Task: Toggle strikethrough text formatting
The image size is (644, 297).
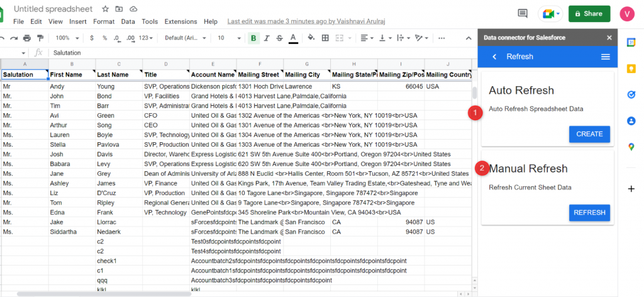Action: (280, 38)
